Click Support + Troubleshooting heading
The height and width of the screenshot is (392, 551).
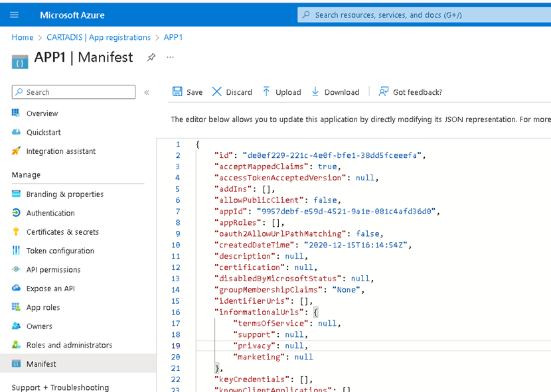click(x=60, y=387)
